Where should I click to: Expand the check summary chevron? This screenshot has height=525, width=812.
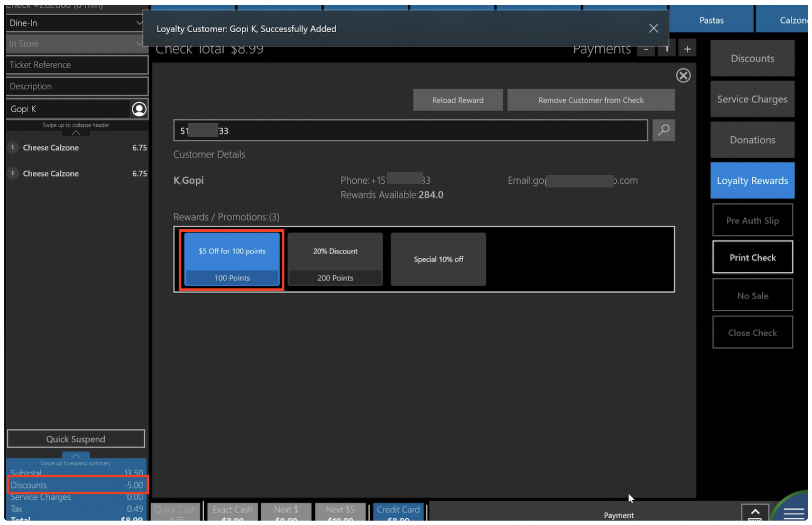click(76, 456)
